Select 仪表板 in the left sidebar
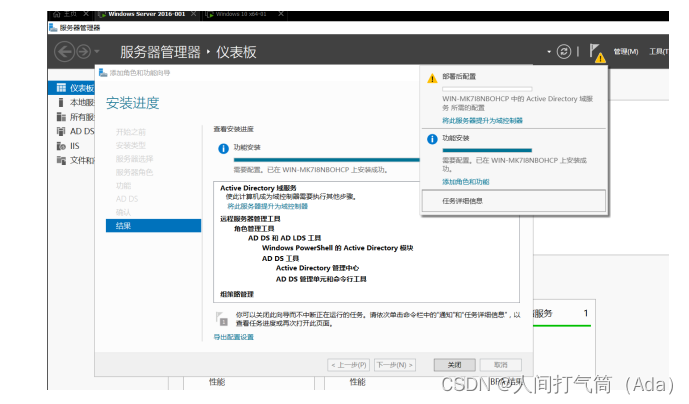 (71, 88)
